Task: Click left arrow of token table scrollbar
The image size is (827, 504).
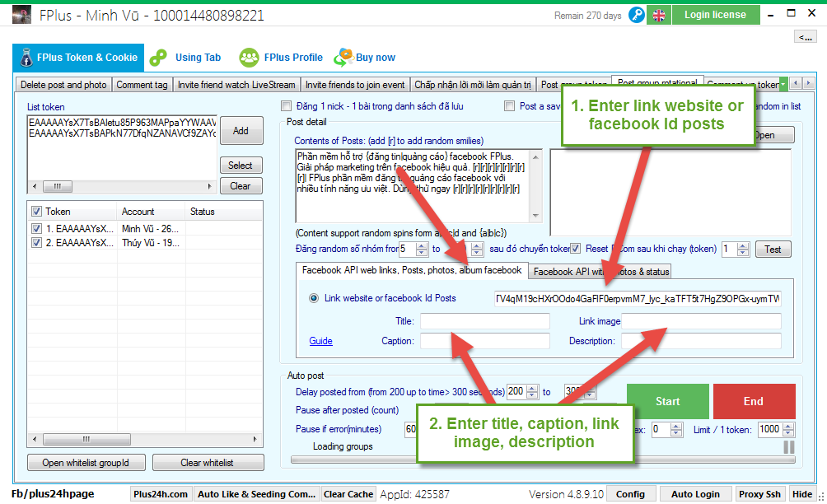Action: [x=35, y=439]
